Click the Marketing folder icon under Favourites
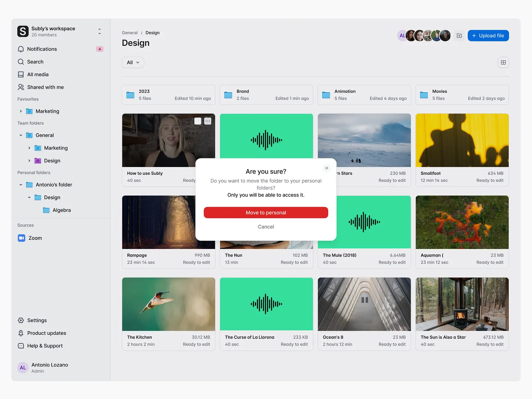Viewport: 532px width, 399px height. coord(29,111)
